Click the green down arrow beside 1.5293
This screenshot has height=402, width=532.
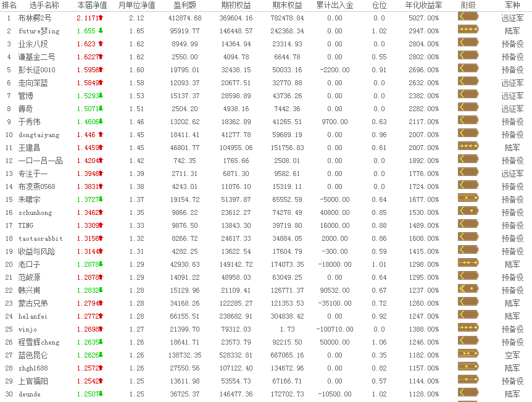pyautogui.click(x=101, y=96)
